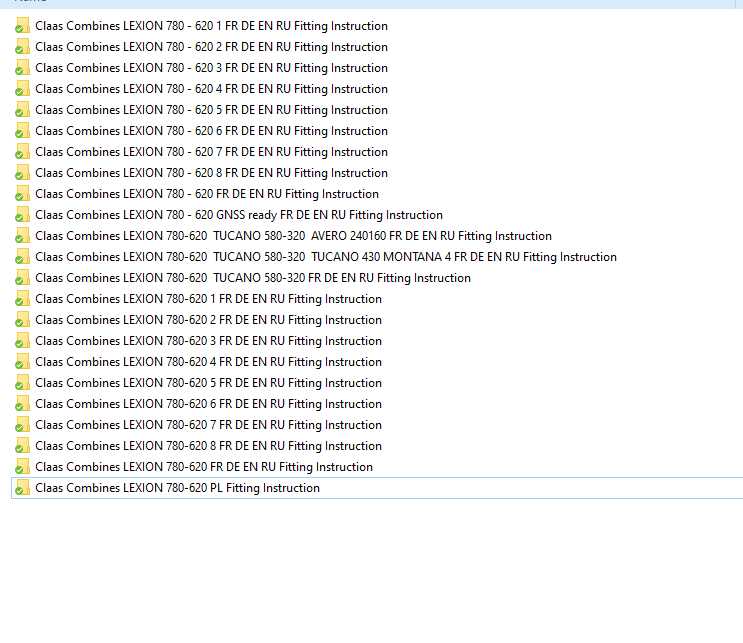Select name 'Claas Combines LEXION 780-620 PL Fitting Instruction'
The height and width of the screenshot is (643, 743).
pos(177,488)
